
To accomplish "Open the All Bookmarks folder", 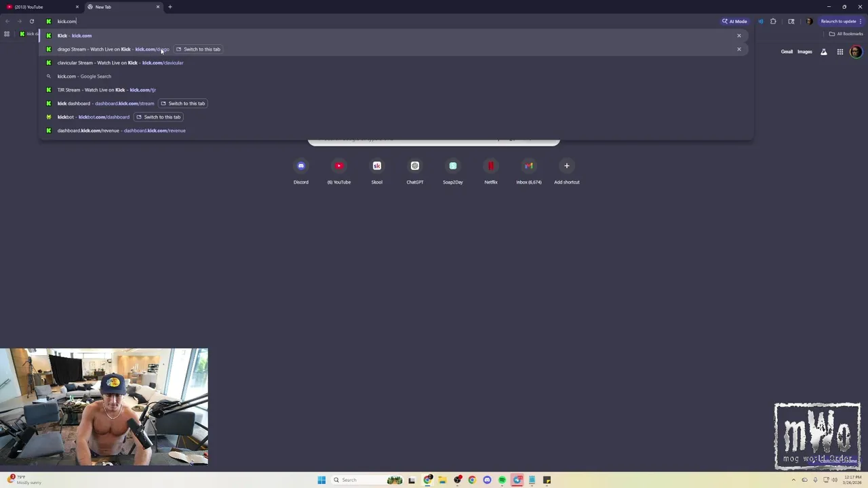I will [846, 34].
